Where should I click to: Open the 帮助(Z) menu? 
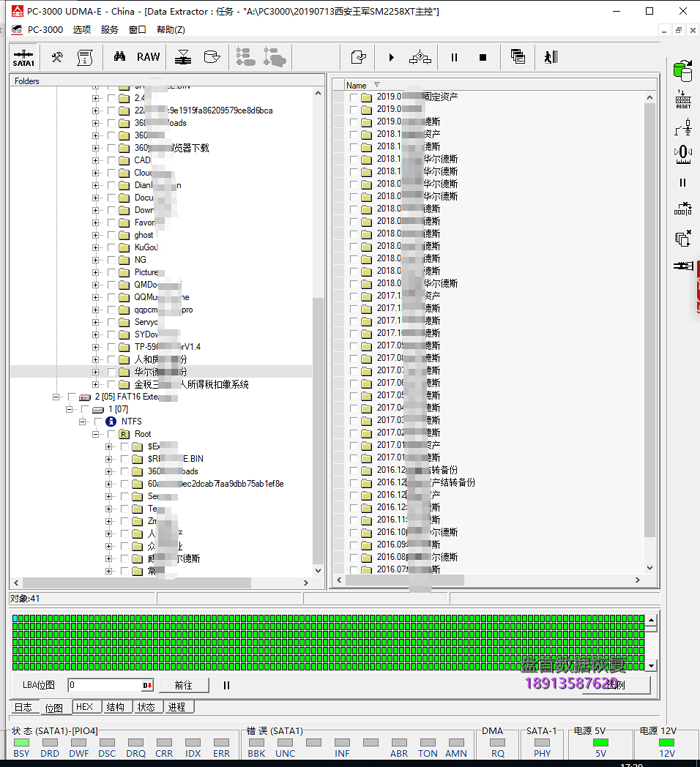(171, 30)
